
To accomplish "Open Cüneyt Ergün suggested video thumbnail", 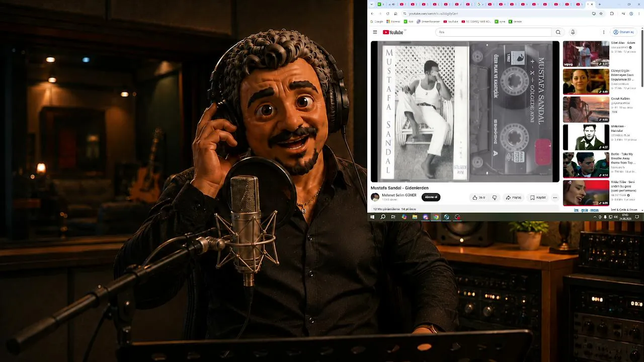I will [586, 81].
